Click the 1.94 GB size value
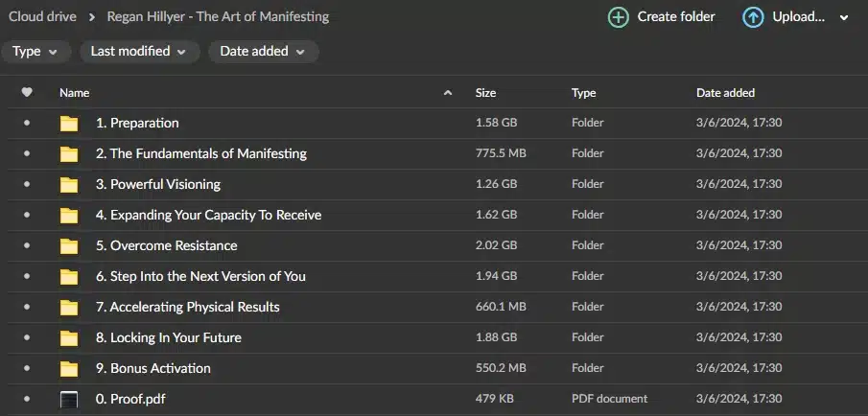 496,276
